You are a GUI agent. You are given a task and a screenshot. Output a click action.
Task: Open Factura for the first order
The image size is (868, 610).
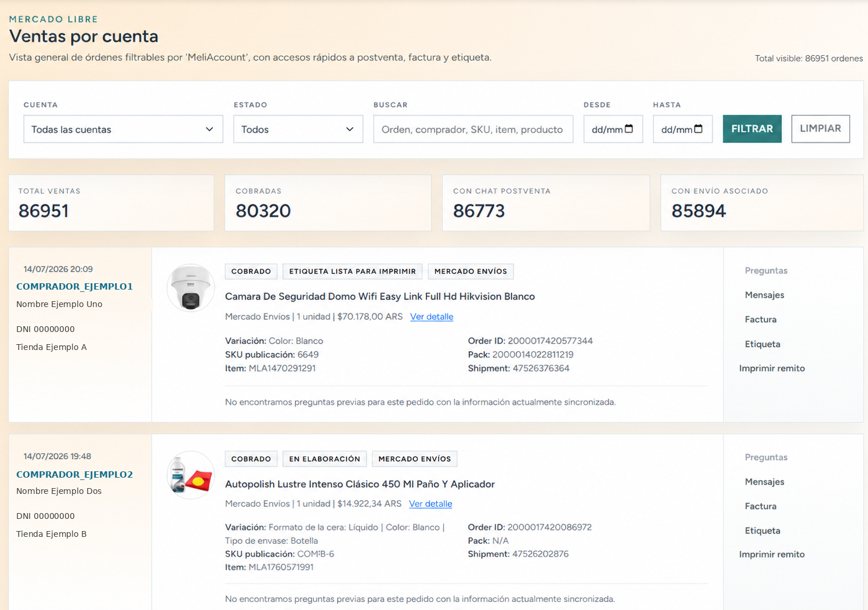tap(761, 319)
